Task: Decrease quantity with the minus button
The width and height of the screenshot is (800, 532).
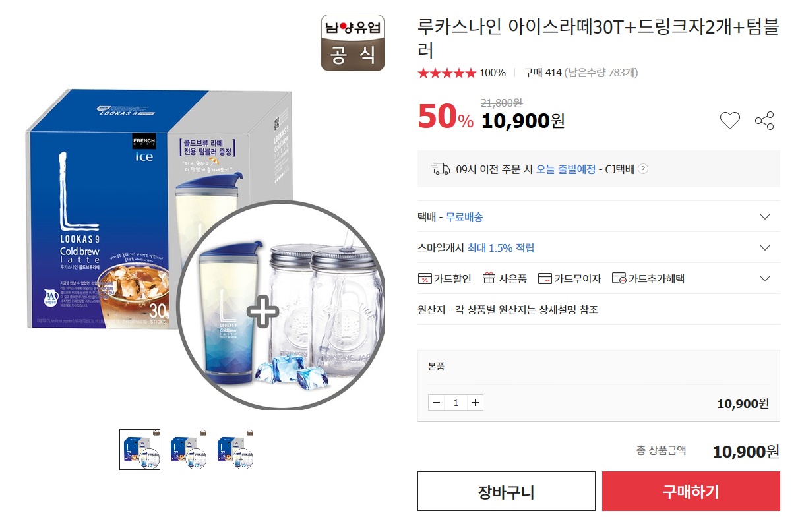Action: (x=436, y=403)
